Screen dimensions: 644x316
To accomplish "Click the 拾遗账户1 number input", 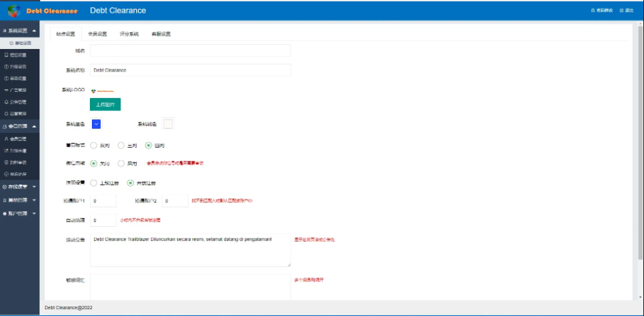I will 103,201.
